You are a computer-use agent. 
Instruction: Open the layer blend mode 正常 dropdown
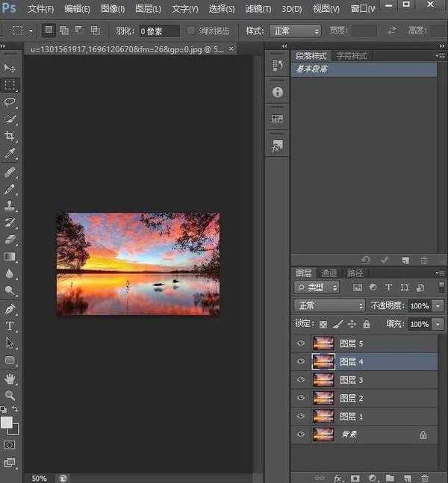[x=329, y=306]
